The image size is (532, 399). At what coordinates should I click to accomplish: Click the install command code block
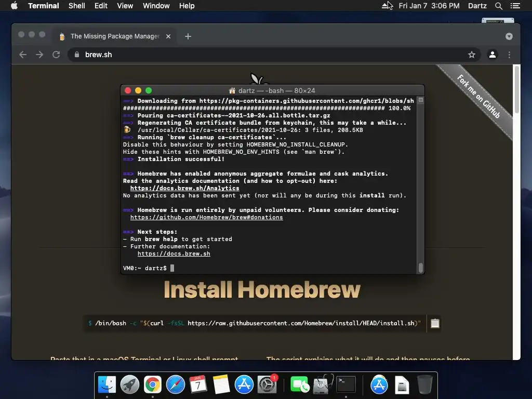[255, 323]
